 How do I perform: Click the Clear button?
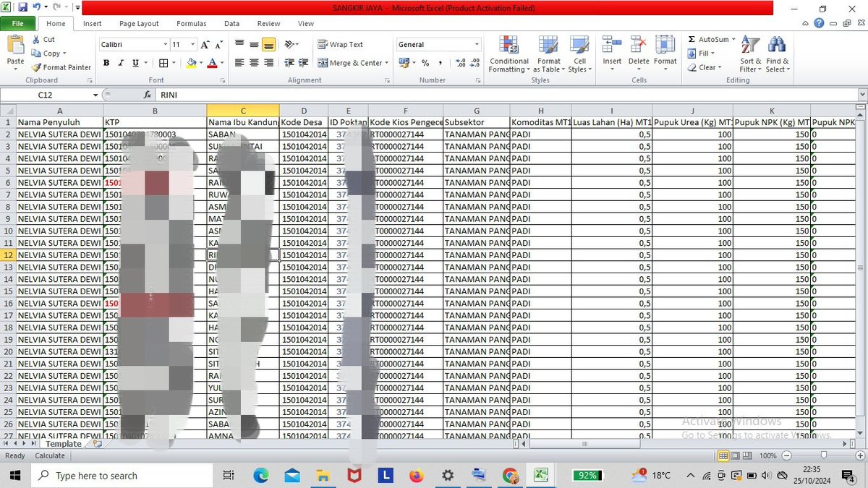click(x=704, y=67)
